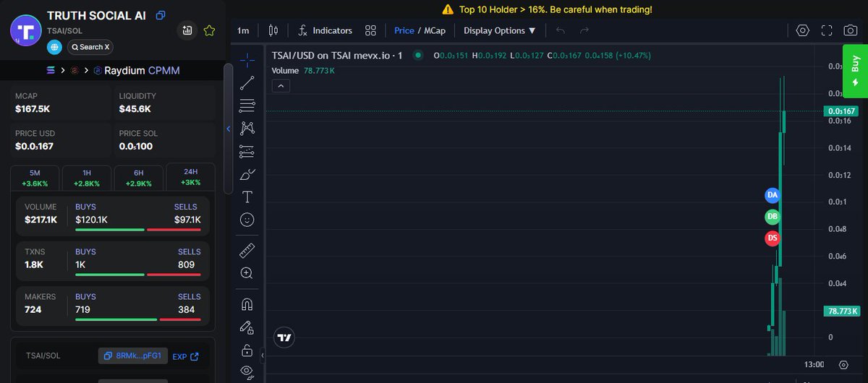Click the LIQUIDITY $45.6K stat card
868x383 pixels.
coord(165,103)
